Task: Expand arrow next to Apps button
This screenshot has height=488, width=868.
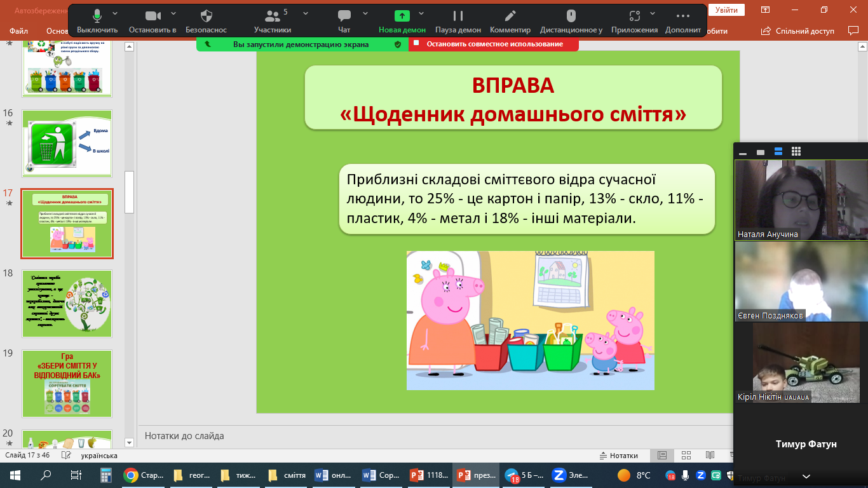Action: tap(653, 13)
